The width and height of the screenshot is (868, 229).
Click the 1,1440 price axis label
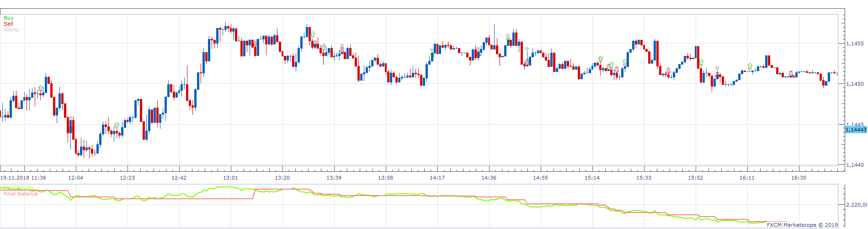855,165
